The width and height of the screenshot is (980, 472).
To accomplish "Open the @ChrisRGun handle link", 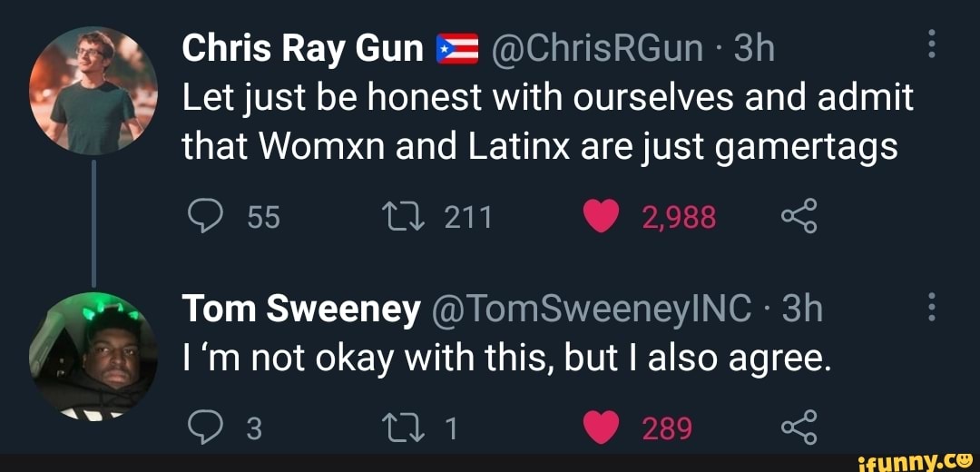I will point(599,48).
